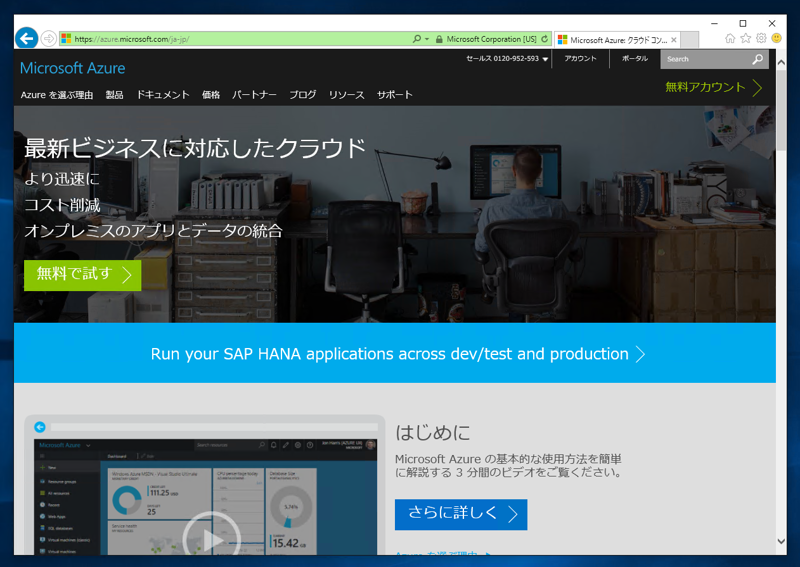
Task: Click the Microsoft Corporation [US] certificate label
Action: pos(491,39)
